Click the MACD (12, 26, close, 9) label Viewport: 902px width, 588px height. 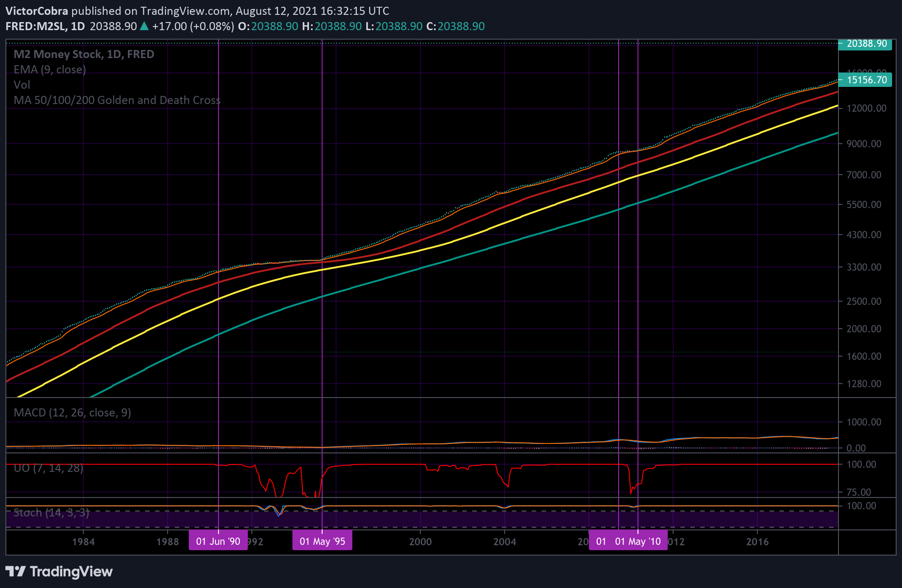[x=72, y=412]
